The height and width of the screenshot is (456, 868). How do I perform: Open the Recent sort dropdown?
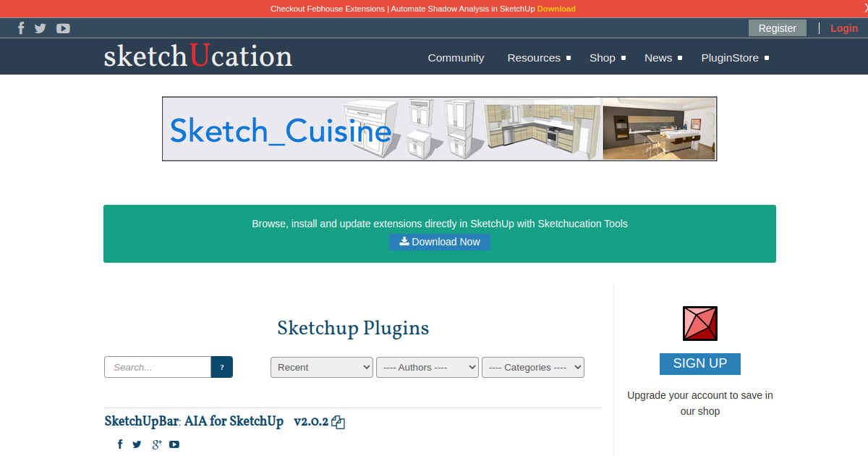coord(322,367)
